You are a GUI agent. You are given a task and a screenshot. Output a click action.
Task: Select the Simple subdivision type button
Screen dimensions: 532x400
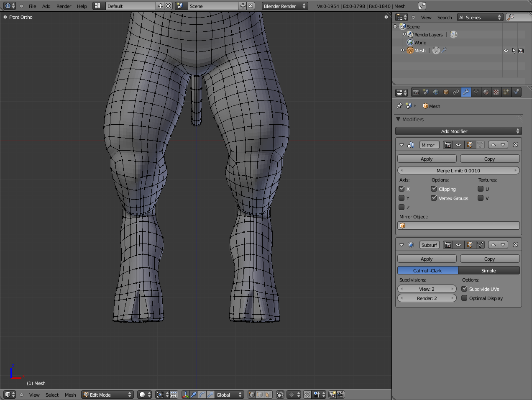(x=489, y=271)
